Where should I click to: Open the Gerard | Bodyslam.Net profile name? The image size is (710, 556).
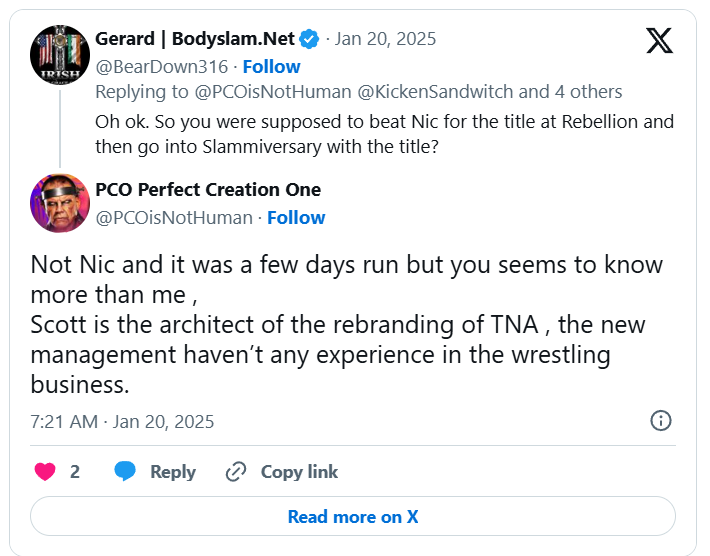(195, 39)
